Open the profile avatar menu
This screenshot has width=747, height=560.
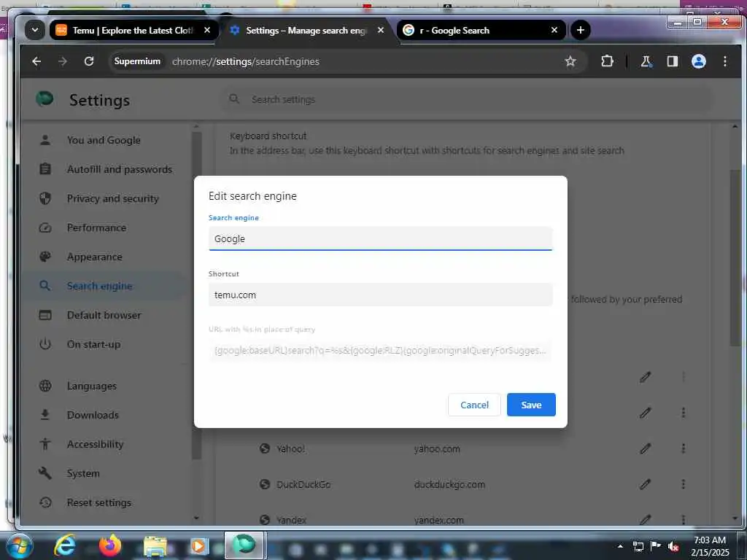click(x=698, y=61)
